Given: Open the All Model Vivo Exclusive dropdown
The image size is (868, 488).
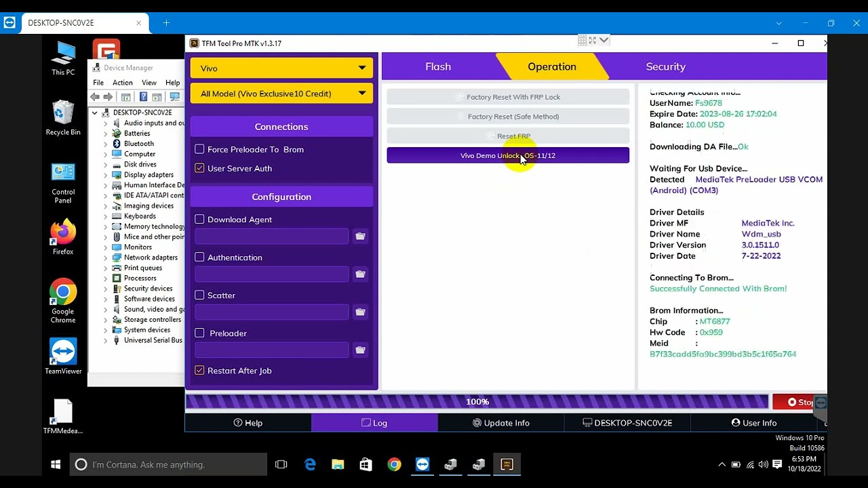Looking at the screenshot, I should [281, 94].
